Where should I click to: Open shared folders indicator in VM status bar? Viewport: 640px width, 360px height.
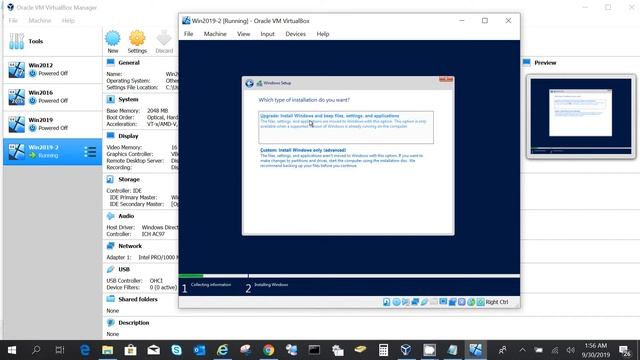click(434, 302)
